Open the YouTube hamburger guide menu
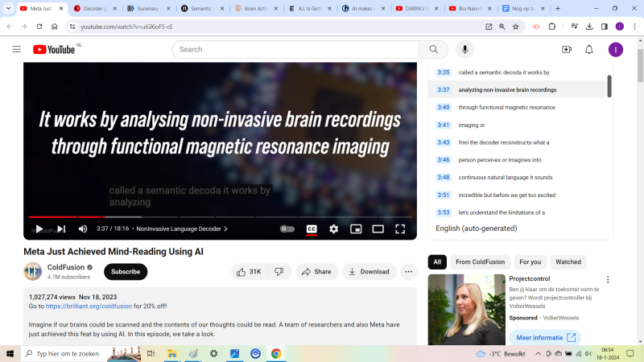Screen dimensions: 644x362 [16, 49]
